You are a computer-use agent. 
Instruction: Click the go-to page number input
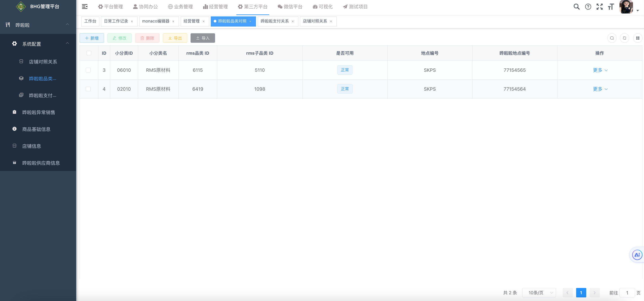627,292
